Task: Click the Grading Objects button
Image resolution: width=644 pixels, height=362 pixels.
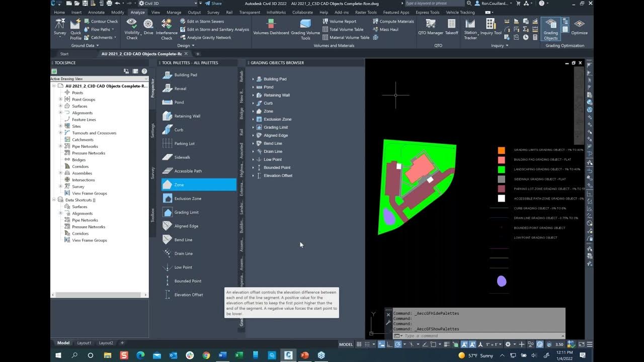Action: (x=550, y=29)
